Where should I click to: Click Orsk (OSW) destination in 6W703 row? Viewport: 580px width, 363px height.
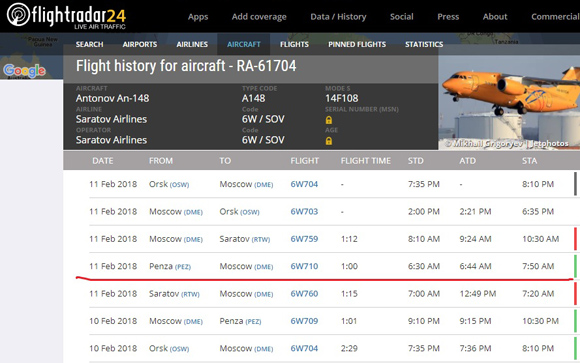pyautogui.click(x=239, y=212)
